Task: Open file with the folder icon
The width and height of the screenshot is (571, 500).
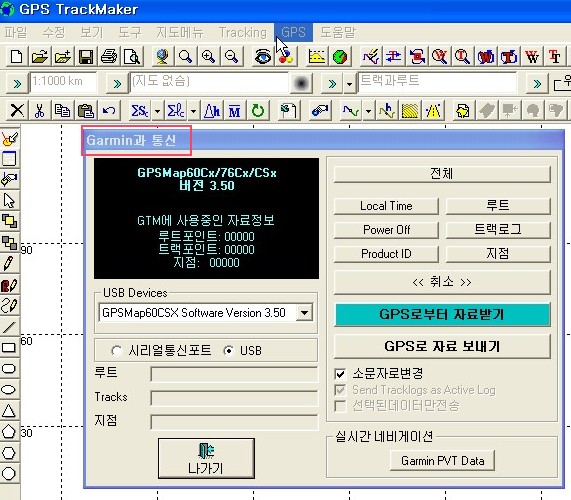Action: tap(40, 57)
